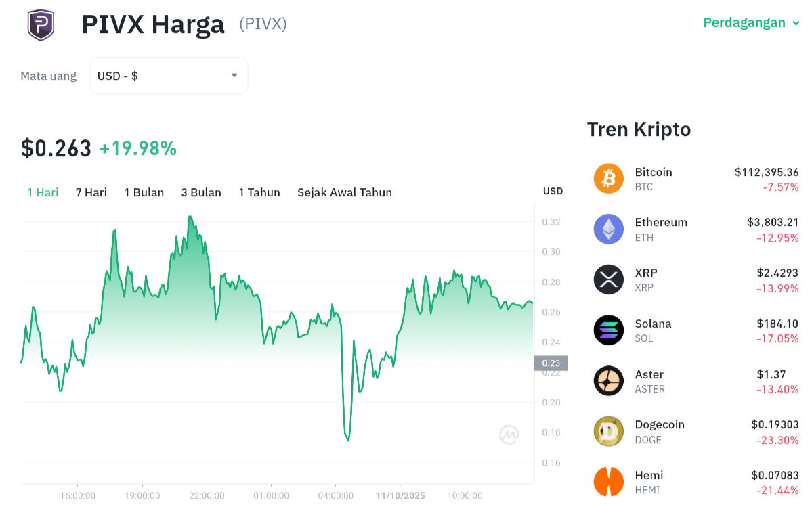This screenshot has width=812, height=511.
Task: Click the XRP coin icon
Action: (x=608, y=280)
